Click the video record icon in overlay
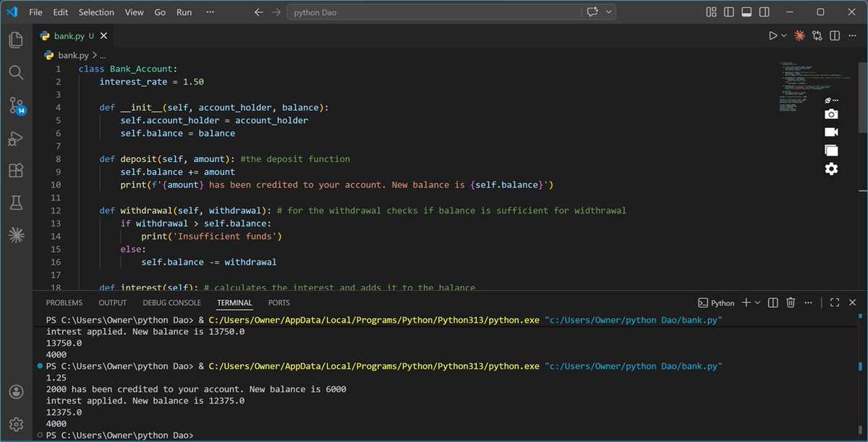 click(831, 132)
